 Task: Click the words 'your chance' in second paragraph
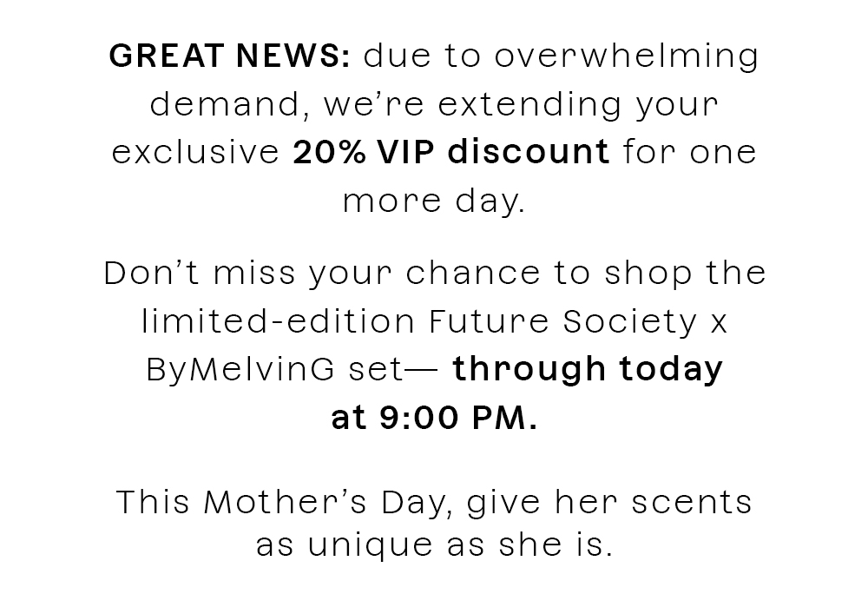(x=424, y=275)
